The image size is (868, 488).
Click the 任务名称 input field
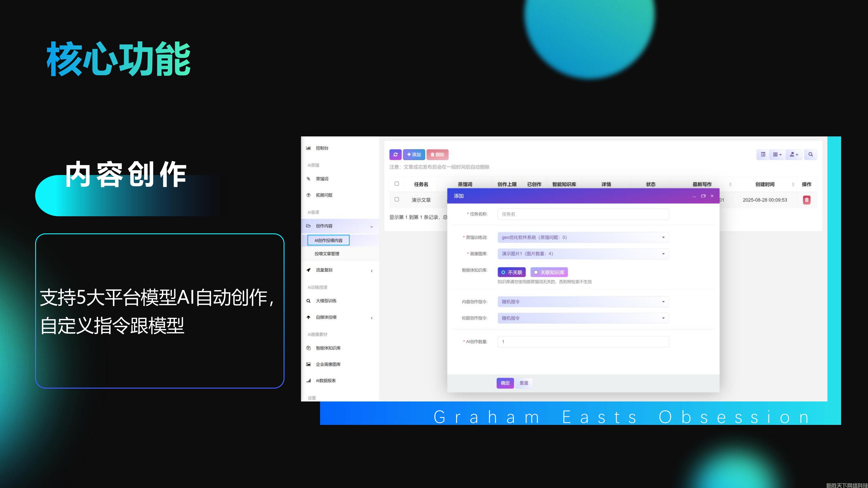pos(583,214)
